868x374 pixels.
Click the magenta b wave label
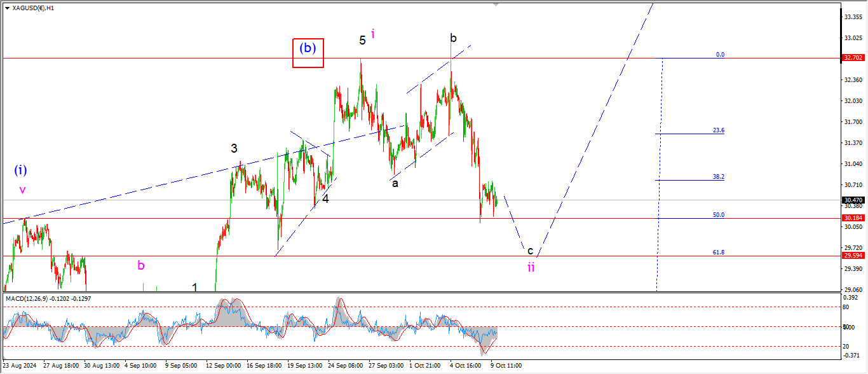[x=141, y=265]
